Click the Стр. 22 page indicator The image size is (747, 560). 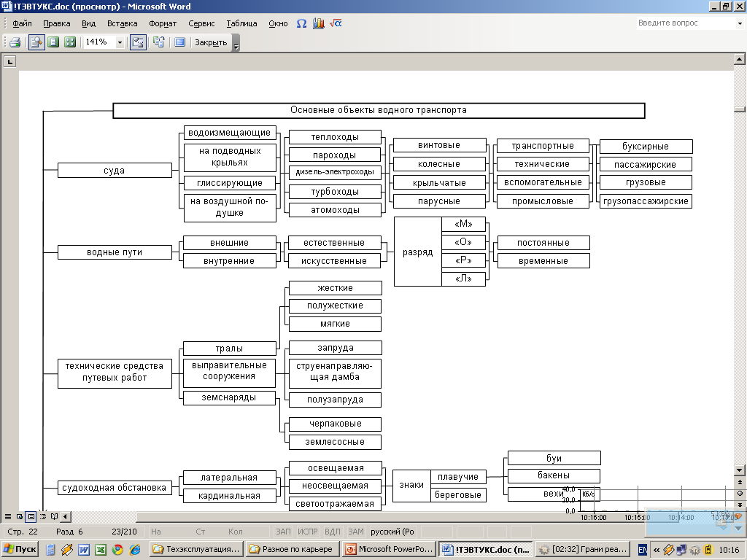point(23,532)
